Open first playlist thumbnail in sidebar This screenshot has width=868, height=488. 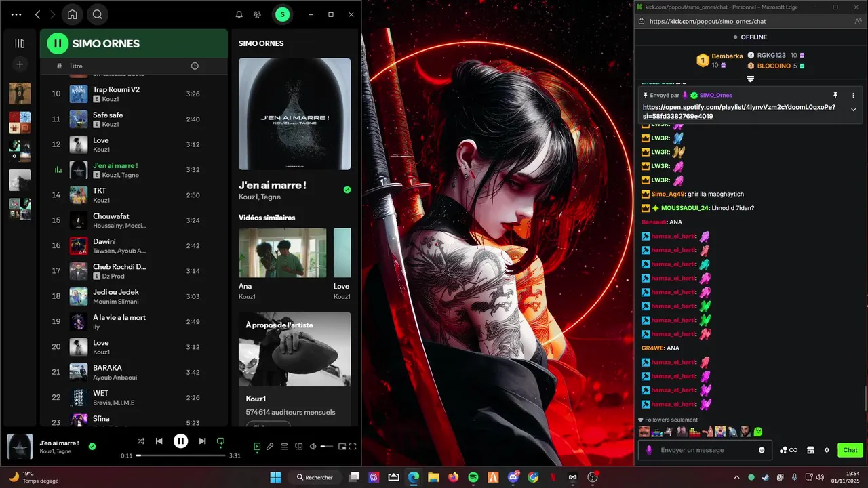pyautogui.click(x=20, y=94)
